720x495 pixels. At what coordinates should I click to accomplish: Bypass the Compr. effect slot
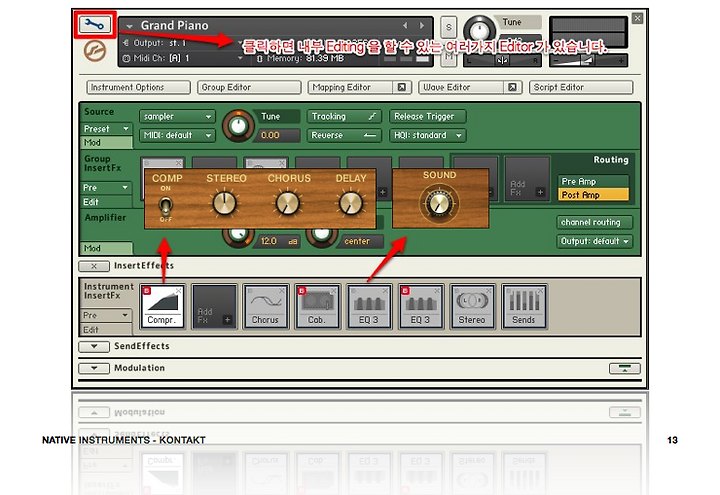(x=147, y=291)
